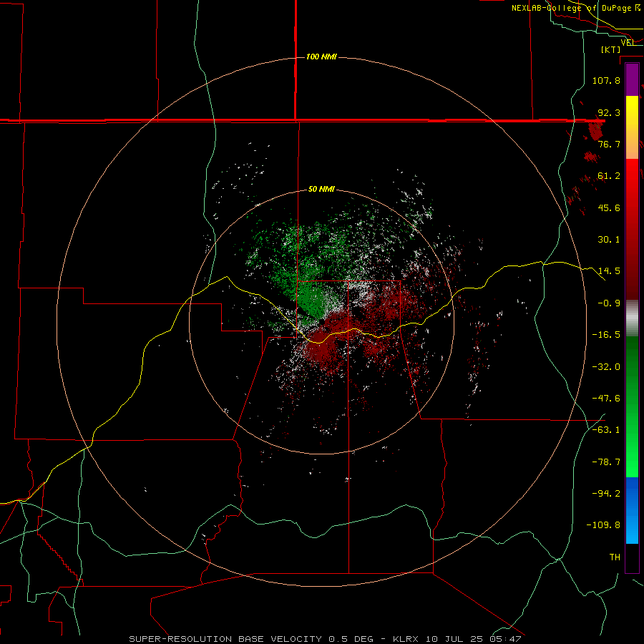Screen dimensions: 644x644
Task: Click the -63.1 velocity scale value
Action: coord(606,430)
